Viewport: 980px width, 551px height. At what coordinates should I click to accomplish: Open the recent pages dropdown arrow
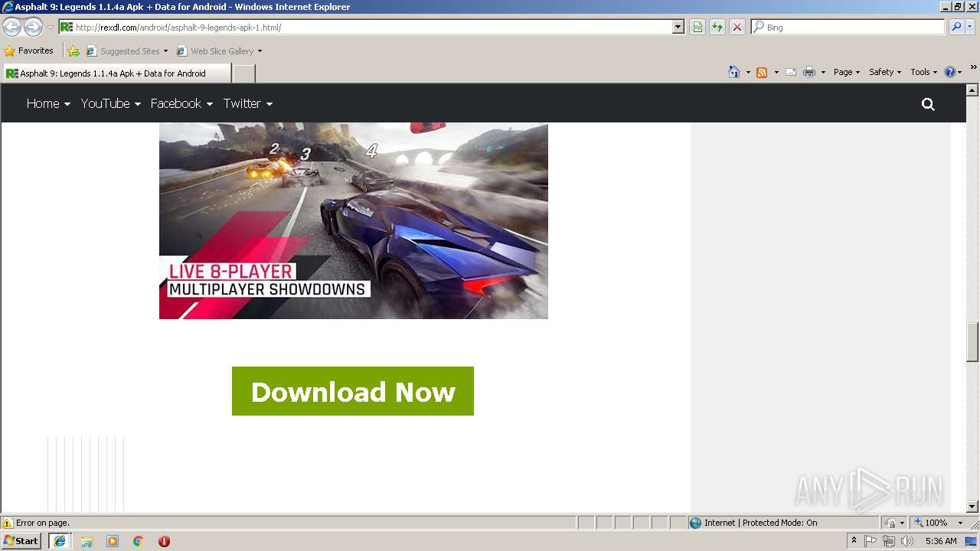[x=50, y=28]
